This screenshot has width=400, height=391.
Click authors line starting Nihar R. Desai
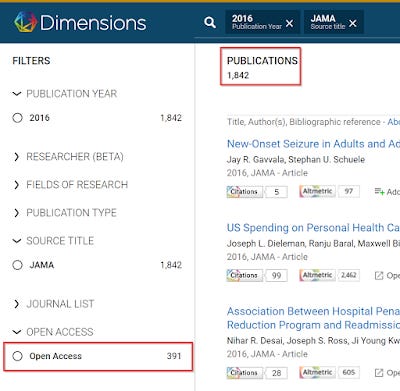[313, 341]
